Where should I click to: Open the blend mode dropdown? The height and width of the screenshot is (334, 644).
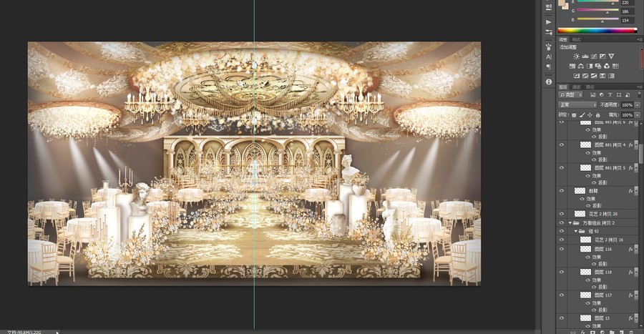click(x=577, y=105)
